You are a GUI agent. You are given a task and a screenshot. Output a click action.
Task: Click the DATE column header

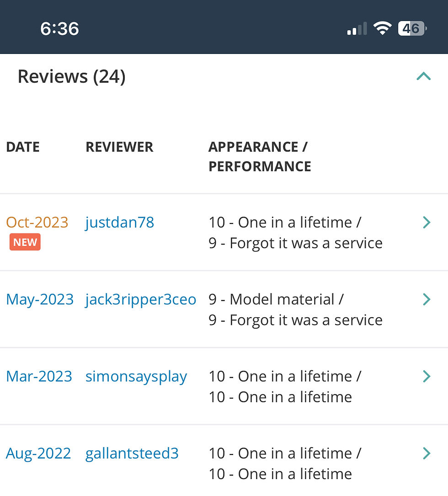[x=23, y=147]
